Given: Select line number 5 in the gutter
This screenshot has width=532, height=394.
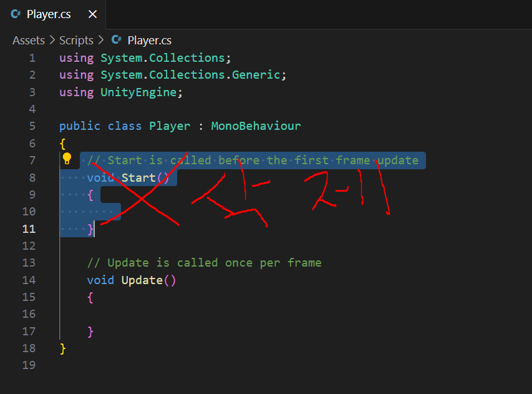Looking at the screenshot, I should (32, 126).
